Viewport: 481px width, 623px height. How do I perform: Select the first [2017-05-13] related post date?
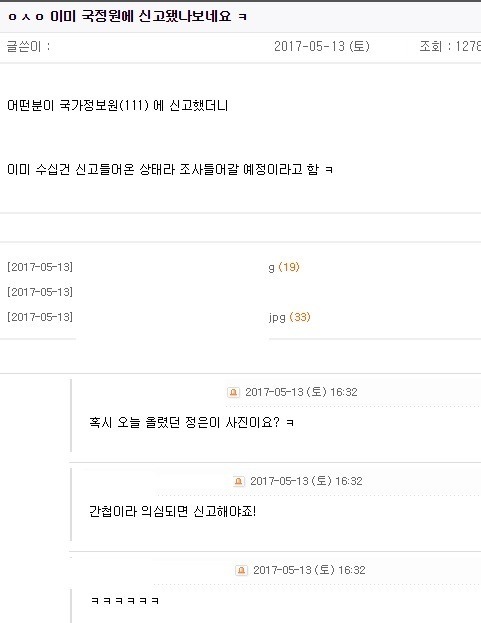[x=40, y=267]
